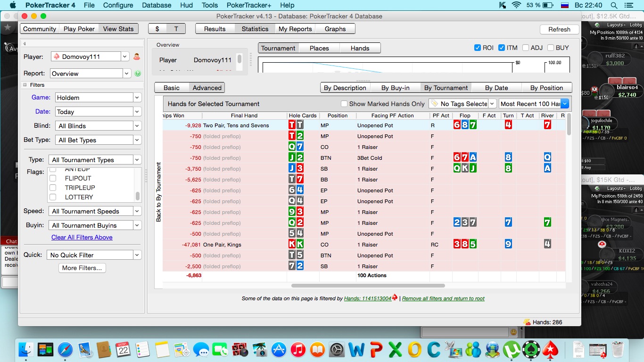Open Contacts from the Dock
644x362 pixels.
103,350
